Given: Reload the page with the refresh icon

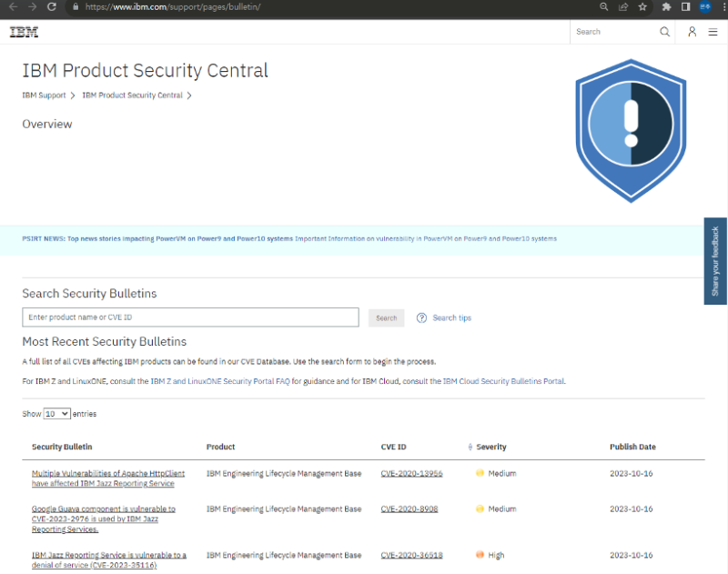Looking at the screenshot, I should coord(53,6).
